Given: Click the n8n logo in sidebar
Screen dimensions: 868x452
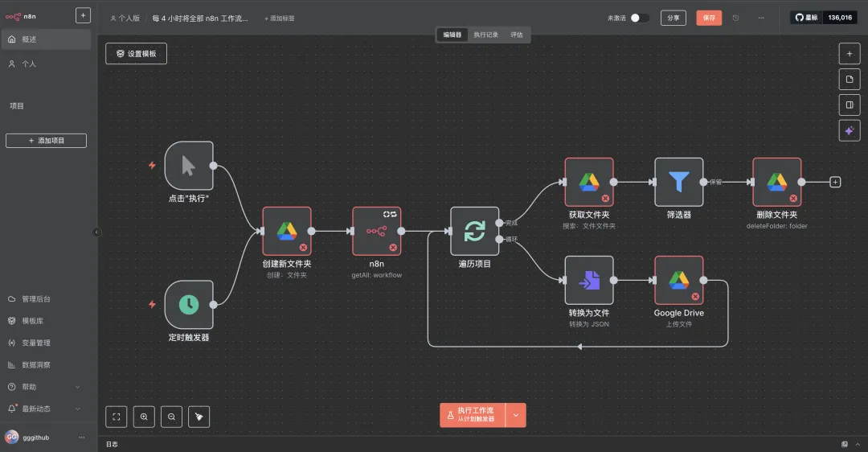Looking at the screenshot, I should [20, 17].
